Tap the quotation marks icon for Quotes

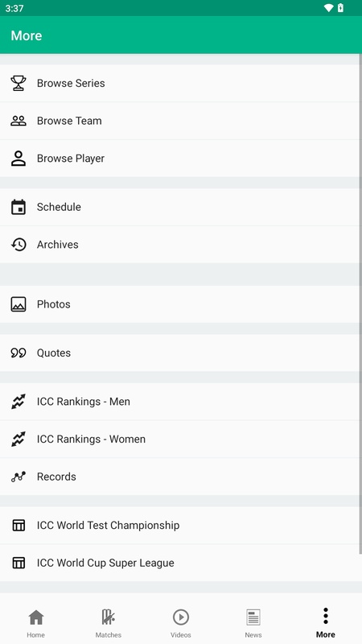(x=19, y=353)
